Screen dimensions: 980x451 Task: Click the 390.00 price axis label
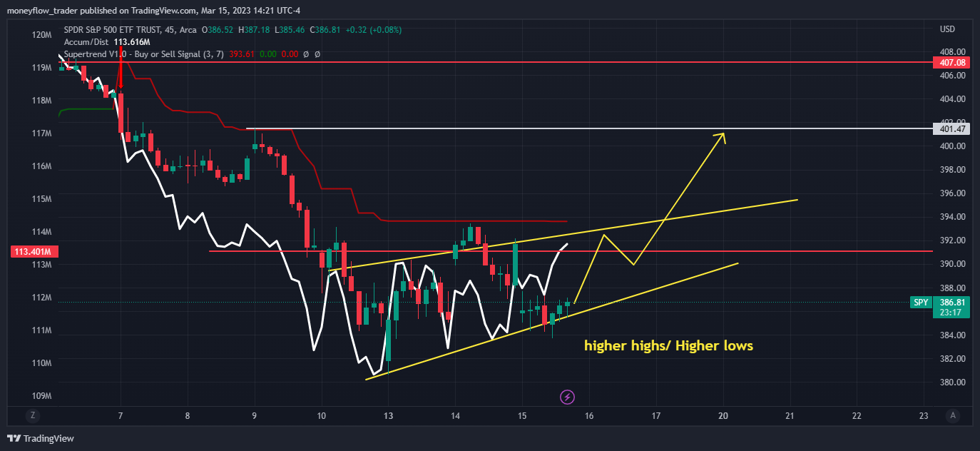point(953,264)
